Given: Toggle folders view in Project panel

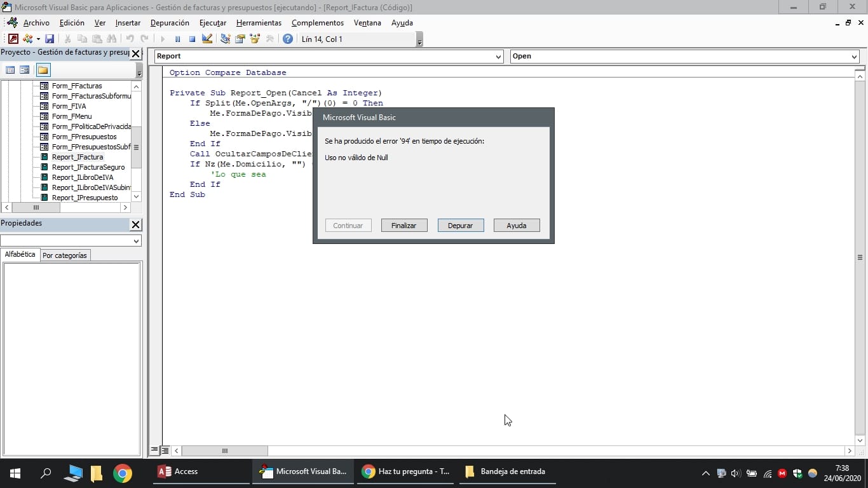Looking at the screenshot, I should click(43, 70).
